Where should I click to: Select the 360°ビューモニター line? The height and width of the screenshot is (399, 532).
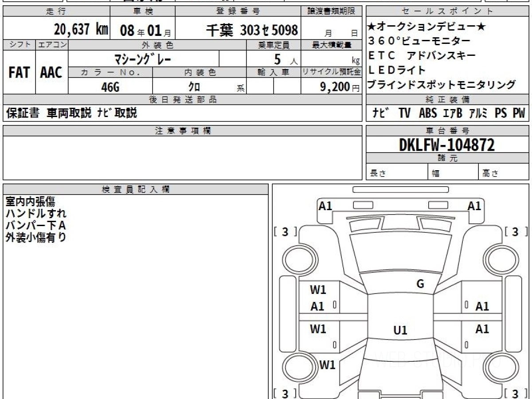tap(419, 41)
